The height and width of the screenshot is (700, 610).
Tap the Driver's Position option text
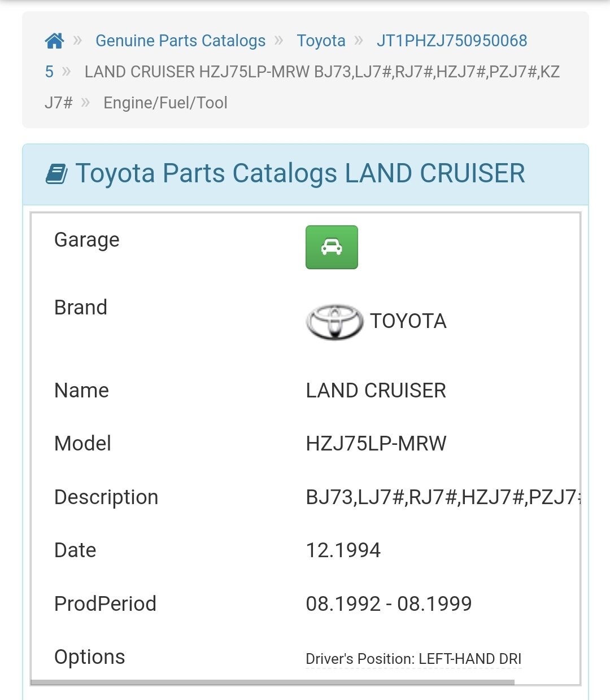tap(413, 659)
